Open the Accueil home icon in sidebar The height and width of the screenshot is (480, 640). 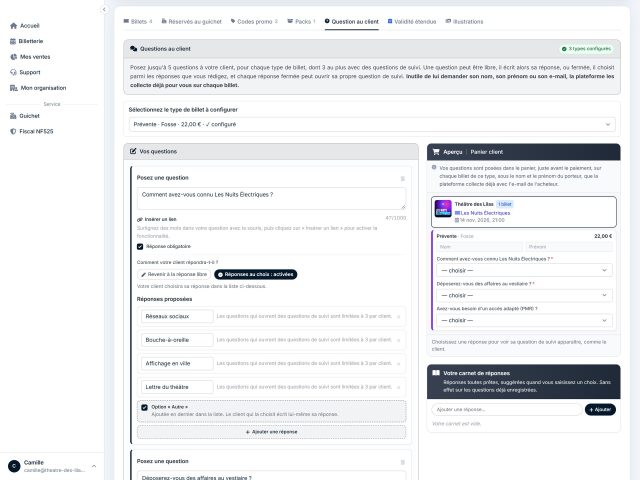click(x=13, y=26)
